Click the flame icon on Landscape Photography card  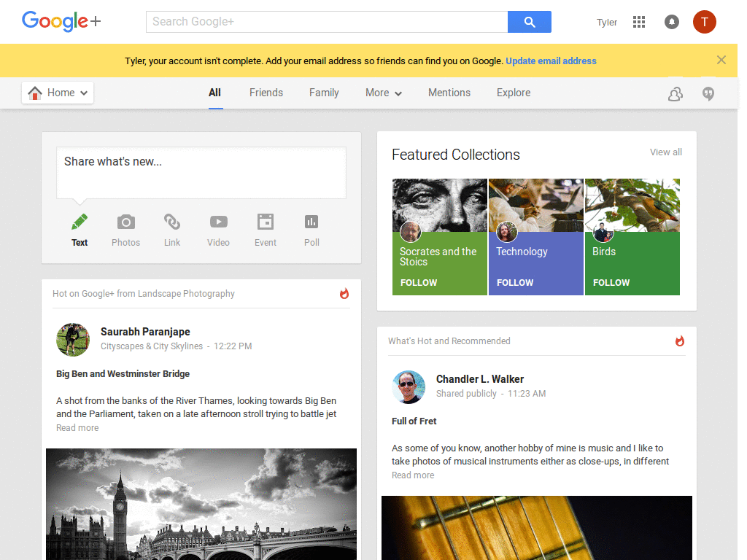[x=344, y=294]
